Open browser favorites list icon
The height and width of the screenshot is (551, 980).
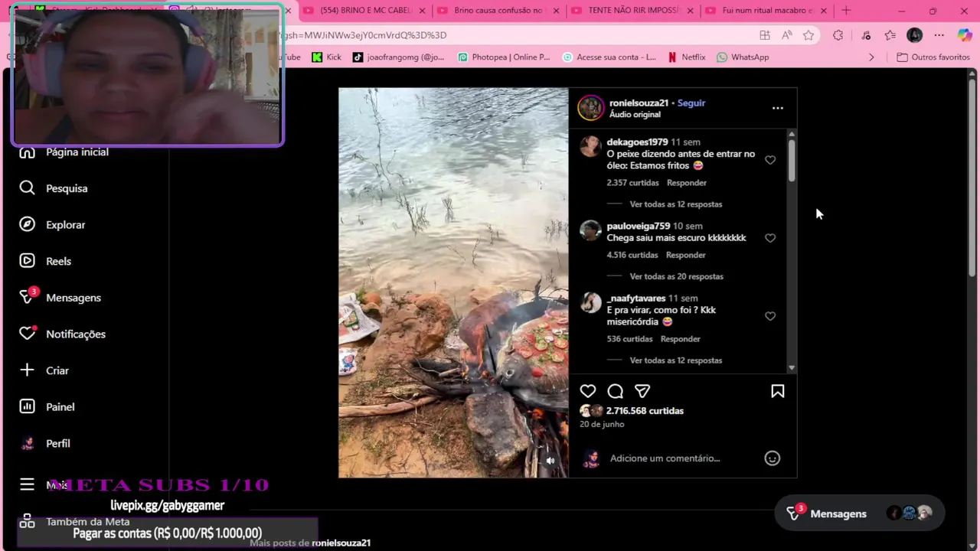pyautogui.click(x=890, y=35)
